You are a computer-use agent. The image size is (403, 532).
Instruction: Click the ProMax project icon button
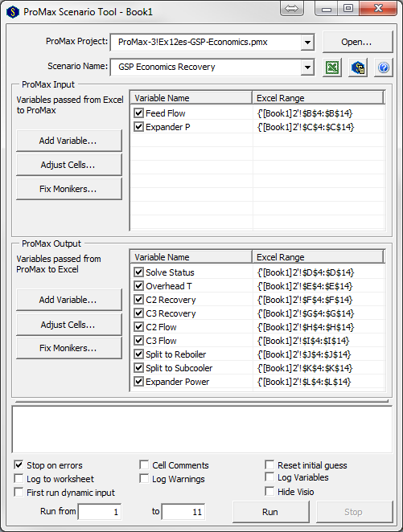[358, 68]
